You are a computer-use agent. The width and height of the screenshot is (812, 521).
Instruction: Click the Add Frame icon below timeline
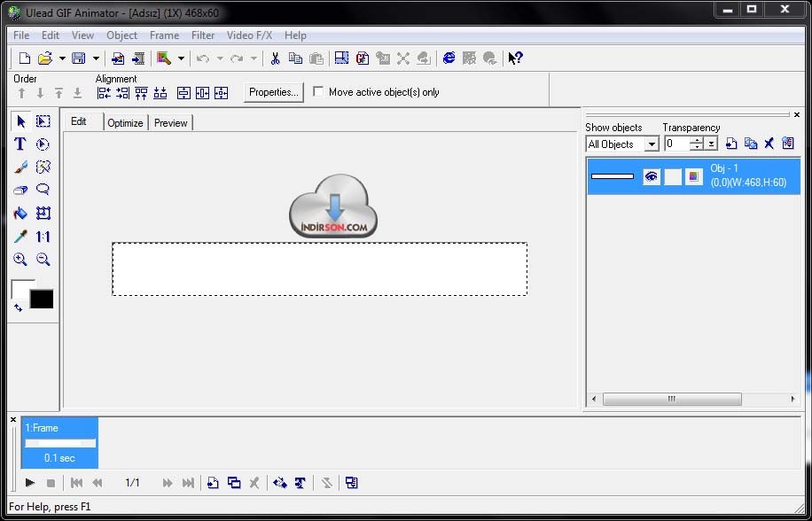click(x=213, y=483)
